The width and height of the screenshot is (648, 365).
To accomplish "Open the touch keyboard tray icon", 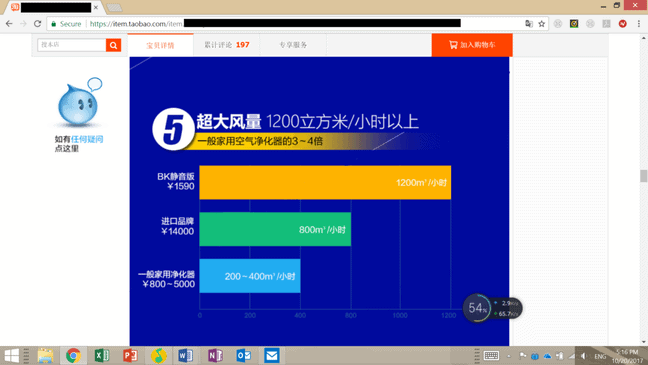I will (x=491, y=355).
